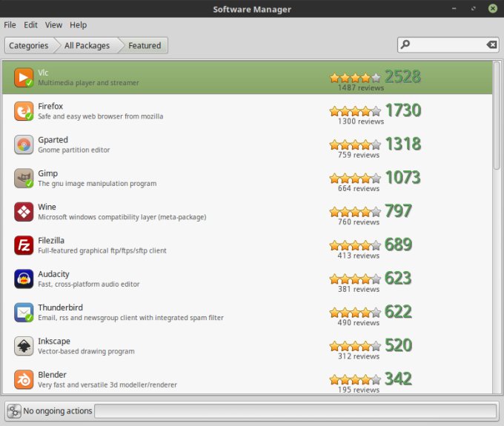Screen dimensions: 504x426
Task: Navigate to All Packages breadcrumb
Action: point(87,45)
